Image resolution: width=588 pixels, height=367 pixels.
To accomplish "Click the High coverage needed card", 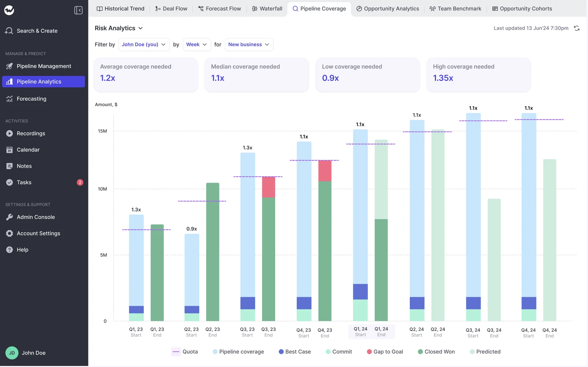I will click(x=478, y=75).
